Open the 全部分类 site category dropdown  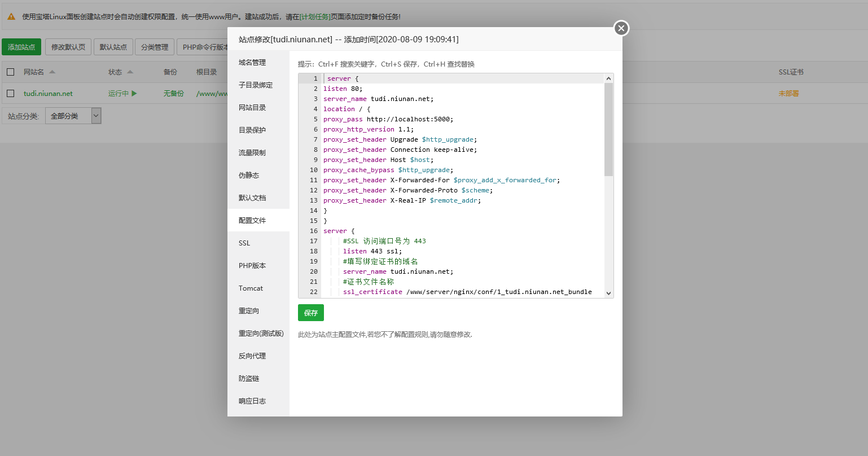73,116
